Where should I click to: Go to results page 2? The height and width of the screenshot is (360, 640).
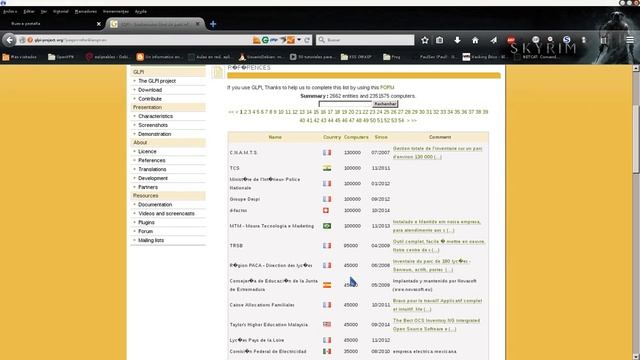[246, 112]
